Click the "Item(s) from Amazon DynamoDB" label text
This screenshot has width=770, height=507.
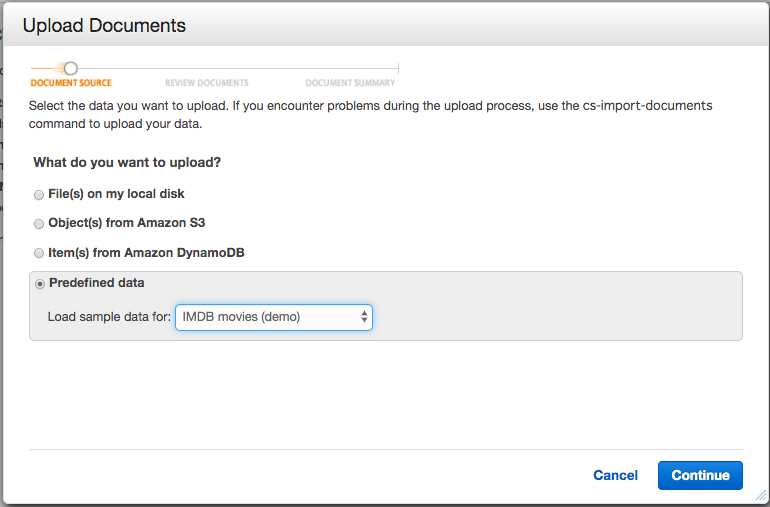point(146,253)
